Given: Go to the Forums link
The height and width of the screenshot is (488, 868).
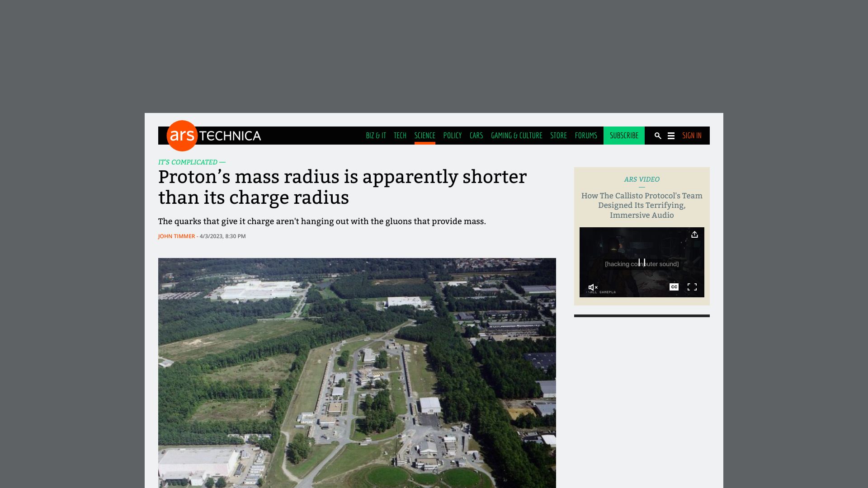Looking at the screenshot, I should click(x=586, y=136).
